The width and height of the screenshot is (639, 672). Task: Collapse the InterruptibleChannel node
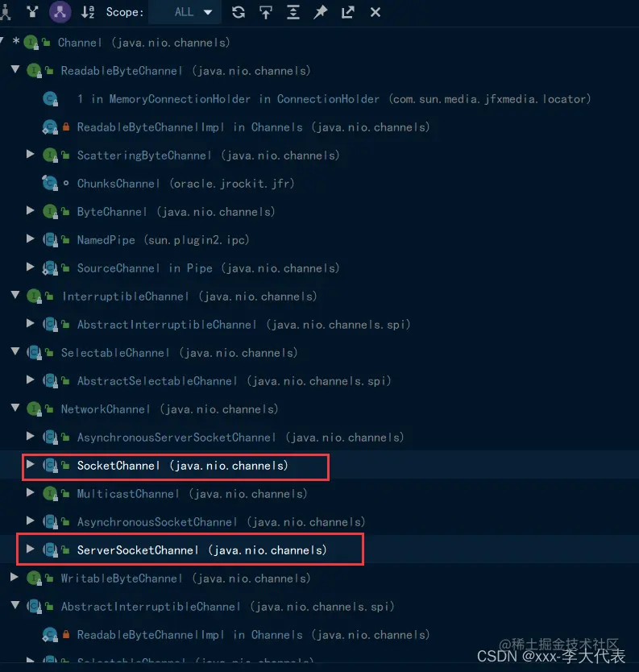15,295
